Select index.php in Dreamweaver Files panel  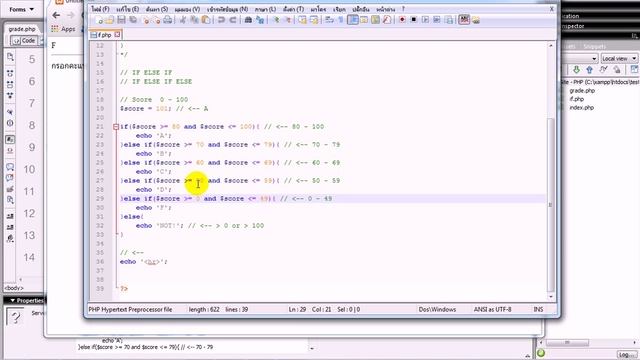581,108
